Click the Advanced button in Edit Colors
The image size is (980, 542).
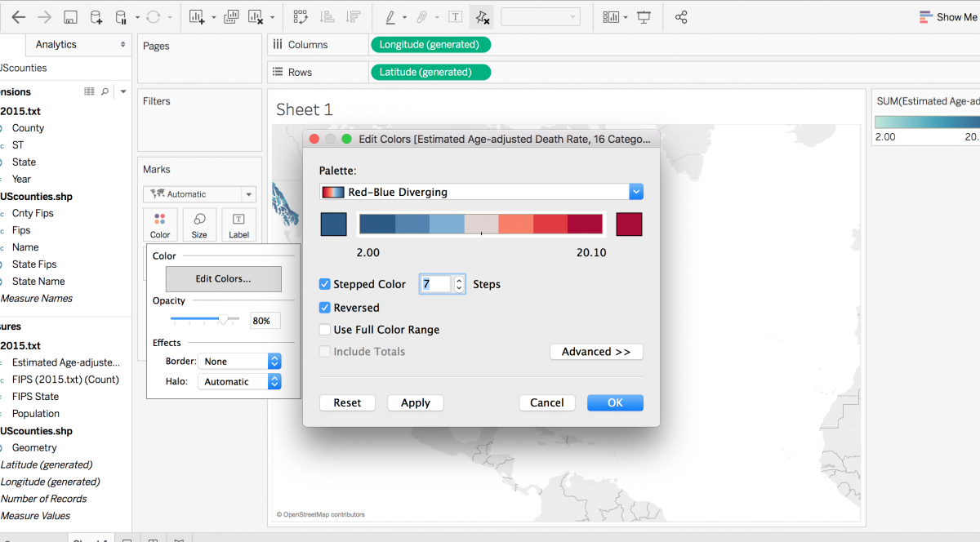[x=596, y=351]
